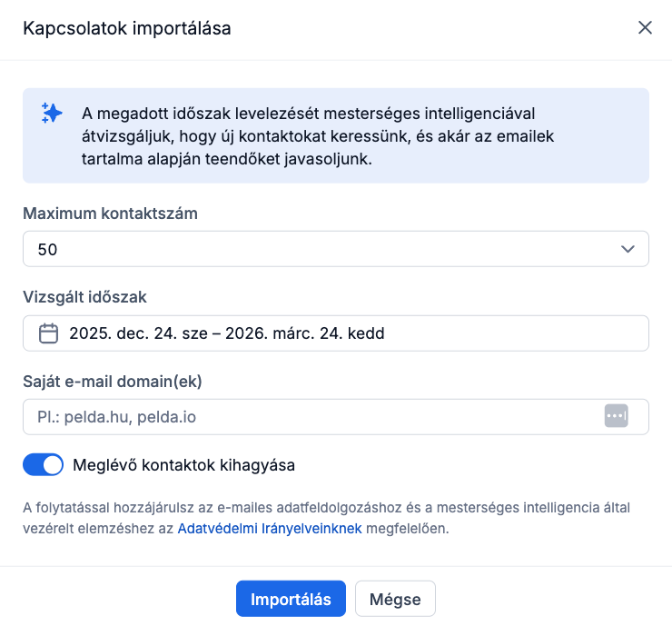Click the Saját e-mail domain(ek) label
Screen dimensions: 672x626
click(112, 381)
